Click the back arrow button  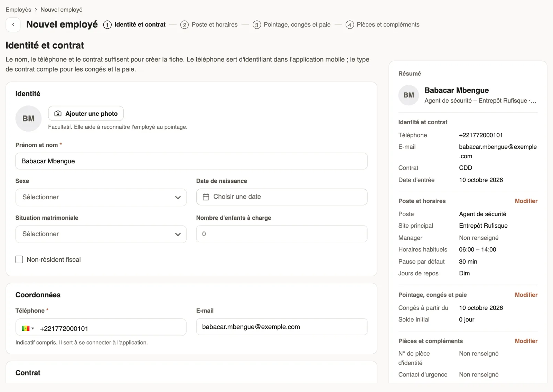[x=13, y=25]
